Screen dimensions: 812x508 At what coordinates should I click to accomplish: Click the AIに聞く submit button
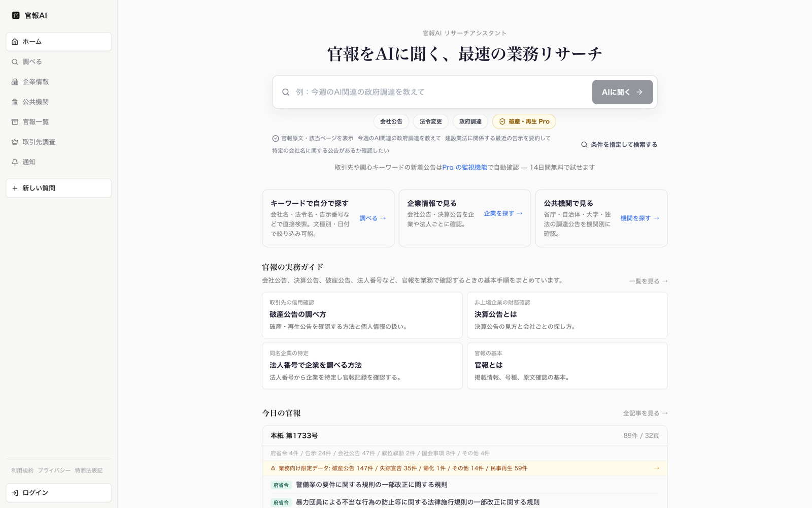click(622, 92)
